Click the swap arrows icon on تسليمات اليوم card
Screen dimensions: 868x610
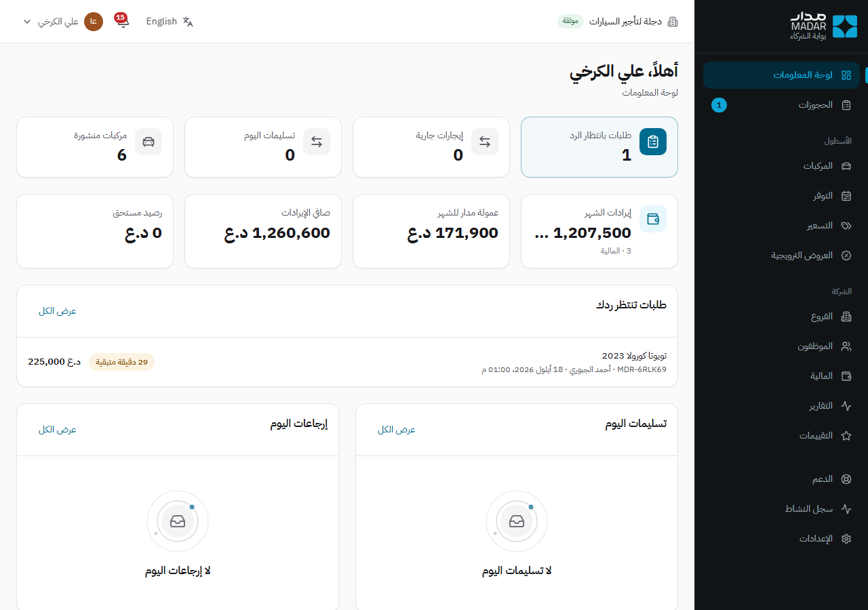pos(317,142)
